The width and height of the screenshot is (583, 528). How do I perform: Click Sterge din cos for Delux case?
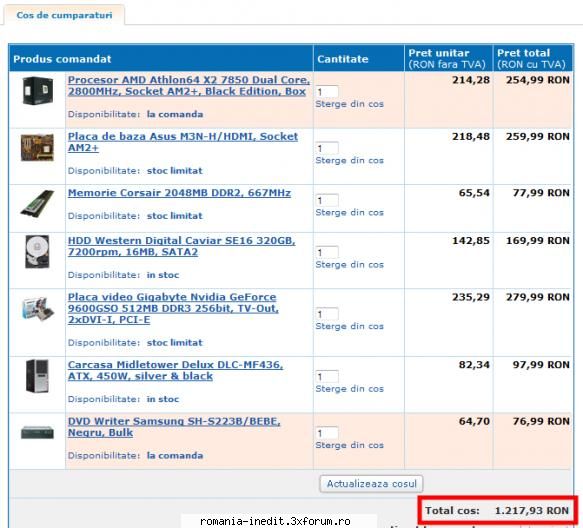coord(350,389)
